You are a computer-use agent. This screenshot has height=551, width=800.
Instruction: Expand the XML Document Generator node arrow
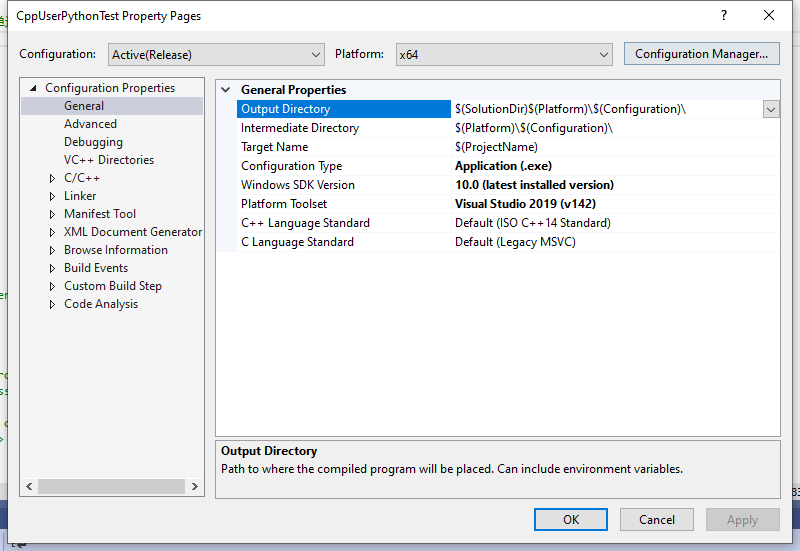pyautogui.click(x=52, y=233)
